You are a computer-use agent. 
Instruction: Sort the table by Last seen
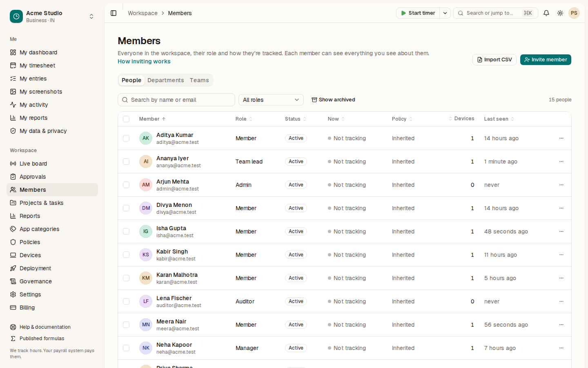(x=499, y=119)
